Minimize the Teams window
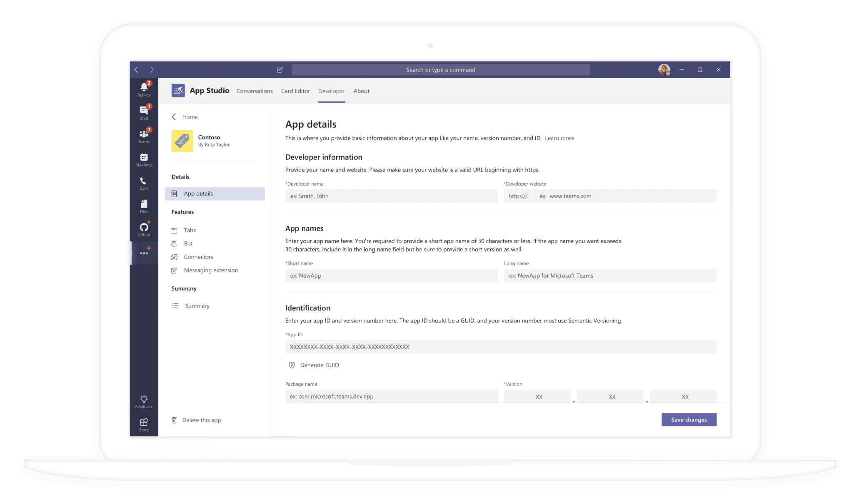 click(682, 70)
